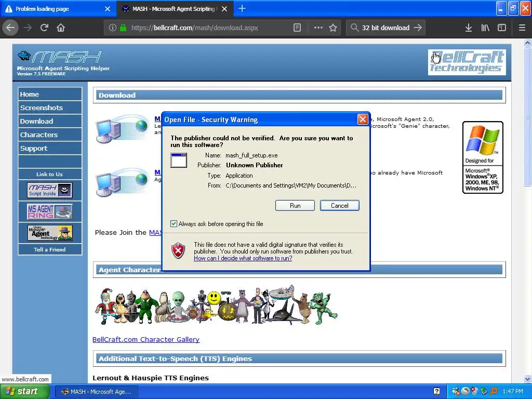This screenshot has width=532, height=399.
Task: Click Run in the Security Warning dialog
Action: [x=295, y=206]
